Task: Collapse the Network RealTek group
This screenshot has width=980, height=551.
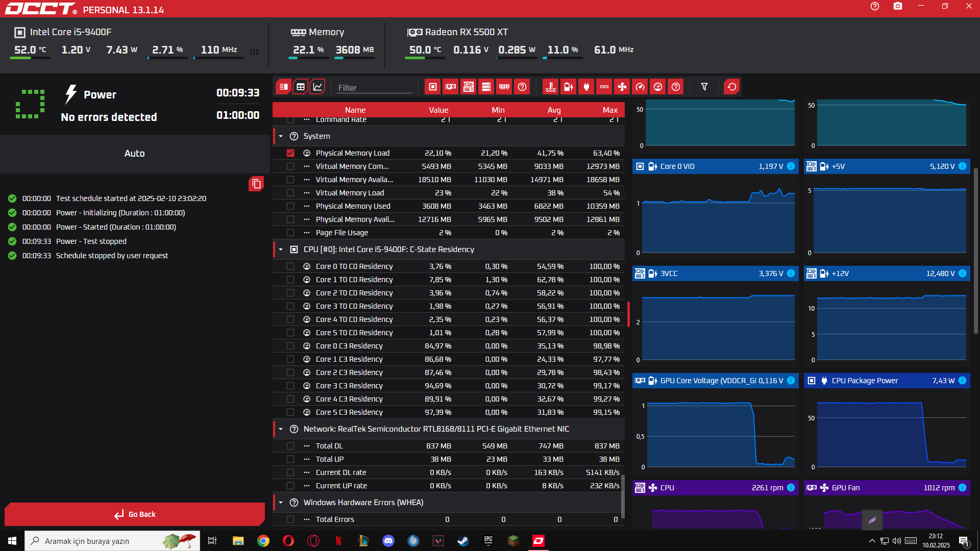Action: click(281, 429)
